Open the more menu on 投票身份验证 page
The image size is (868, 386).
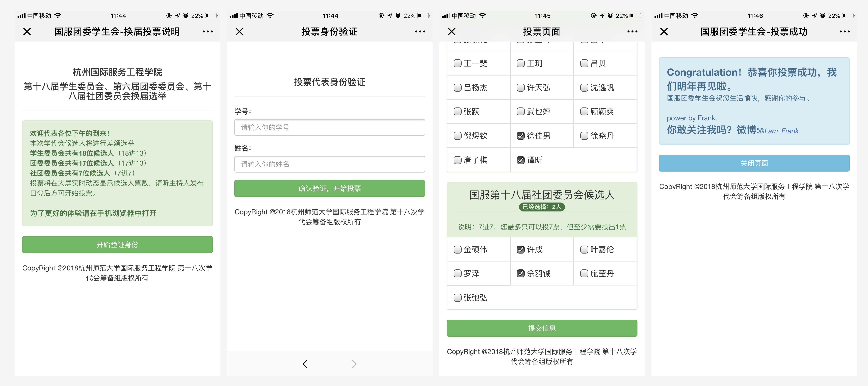click(420, 32)
